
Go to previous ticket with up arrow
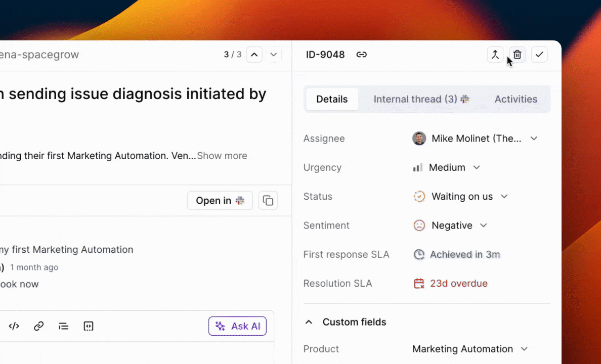pyautogui.click(x=254, y=55)
